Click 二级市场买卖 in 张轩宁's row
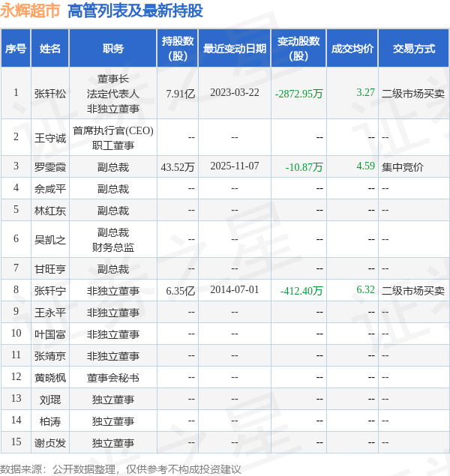450x476 pixels. (413, 291)
